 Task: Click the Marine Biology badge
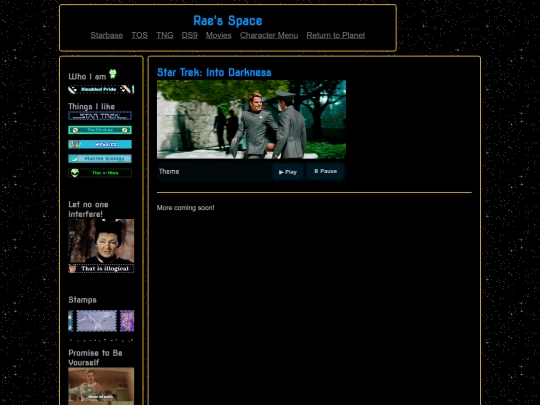click(100, 158)
